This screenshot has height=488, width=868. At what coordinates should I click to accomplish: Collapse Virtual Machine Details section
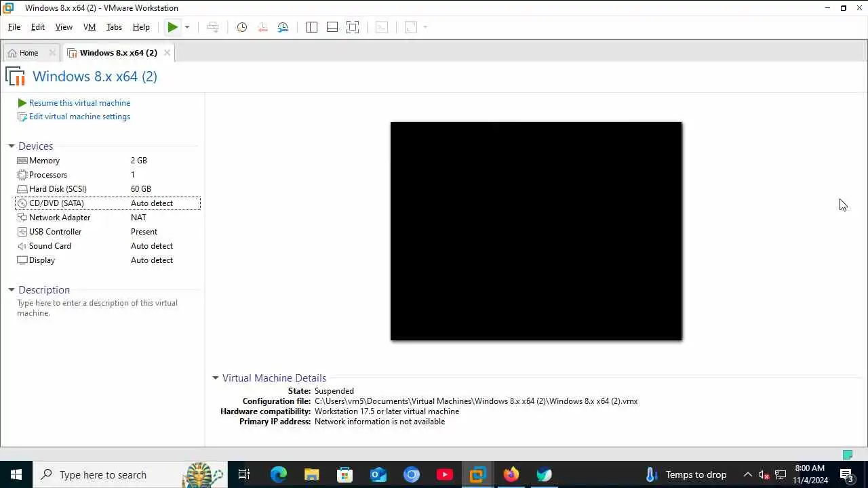click(216, 378)
